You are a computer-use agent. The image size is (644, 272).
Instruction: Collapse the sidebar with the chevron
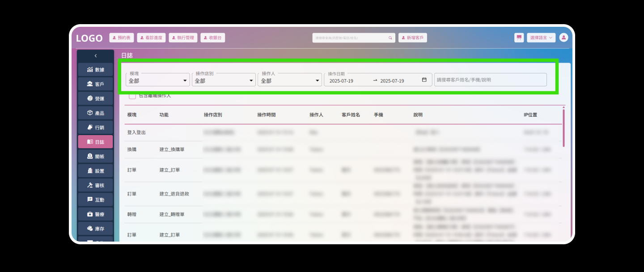[x=95, y=56]
